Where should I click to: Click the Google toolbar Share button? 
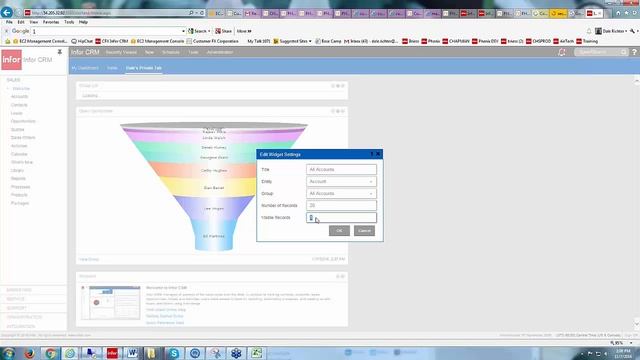(224, 31)
